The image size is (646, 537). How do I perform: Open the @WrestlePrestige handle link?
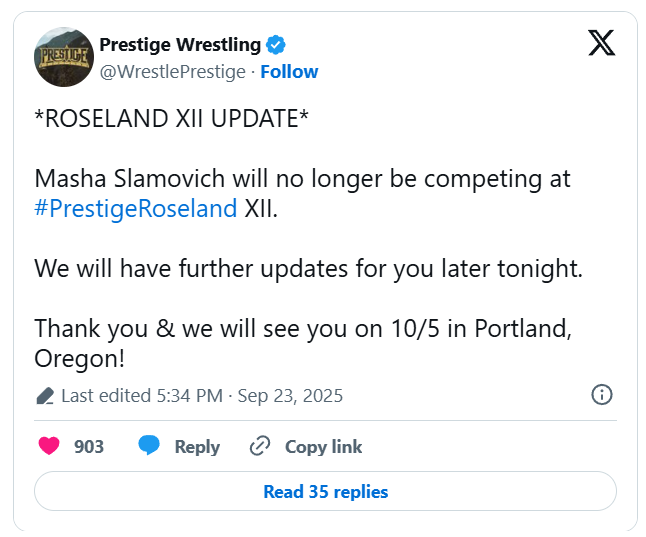[173, 72]
